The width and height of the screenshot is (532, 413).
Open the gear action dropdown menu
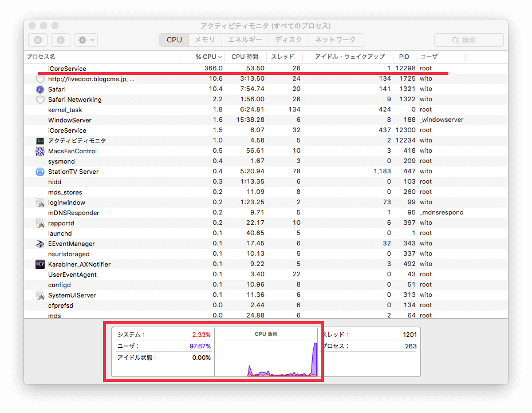[x=86, y=40]
